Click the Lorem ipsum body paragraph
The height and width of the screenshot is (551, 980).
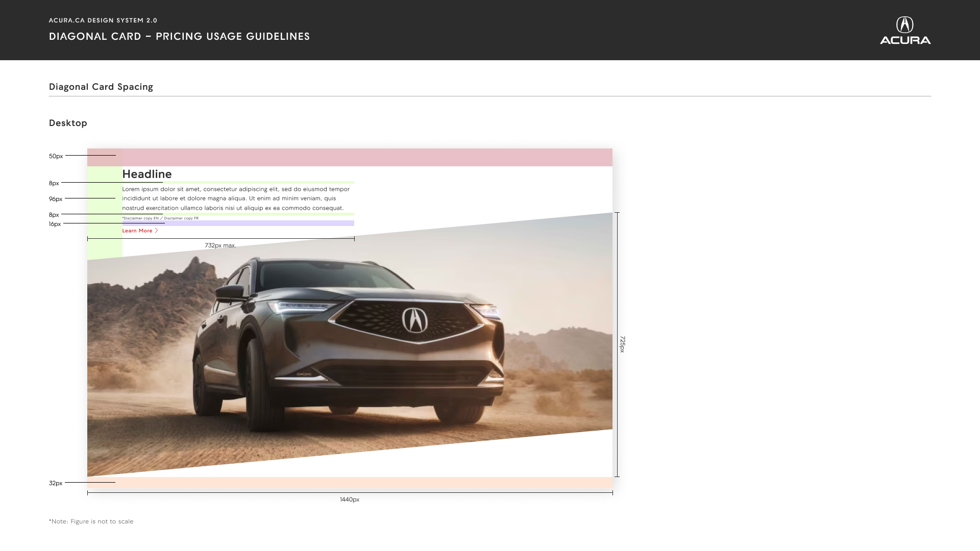(236, 198)
